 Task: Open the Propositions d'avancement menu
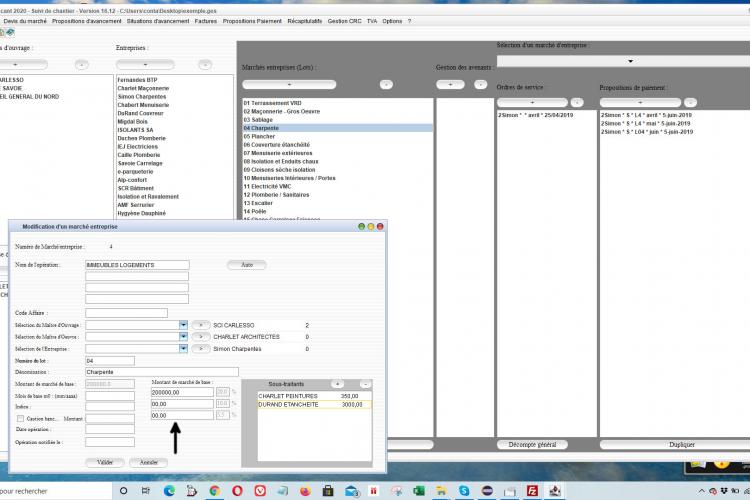(87, 21)
